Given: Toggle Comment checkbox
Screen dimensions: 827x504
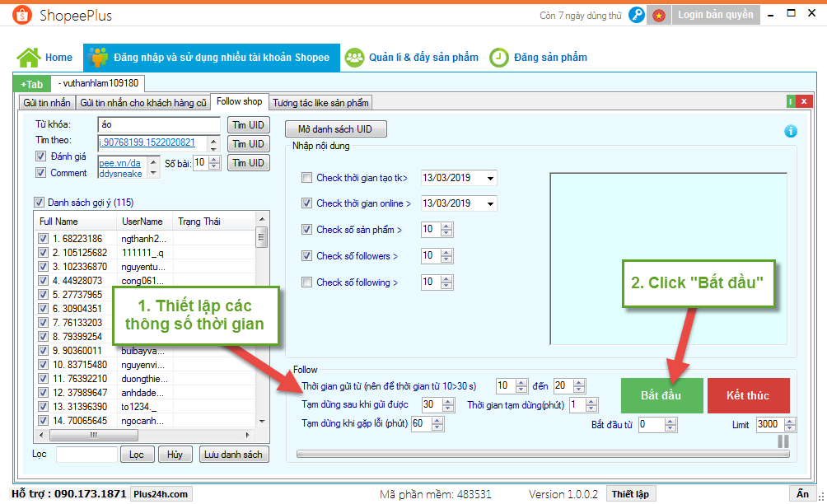Looking at the screenshot, I should pos(40,172).
